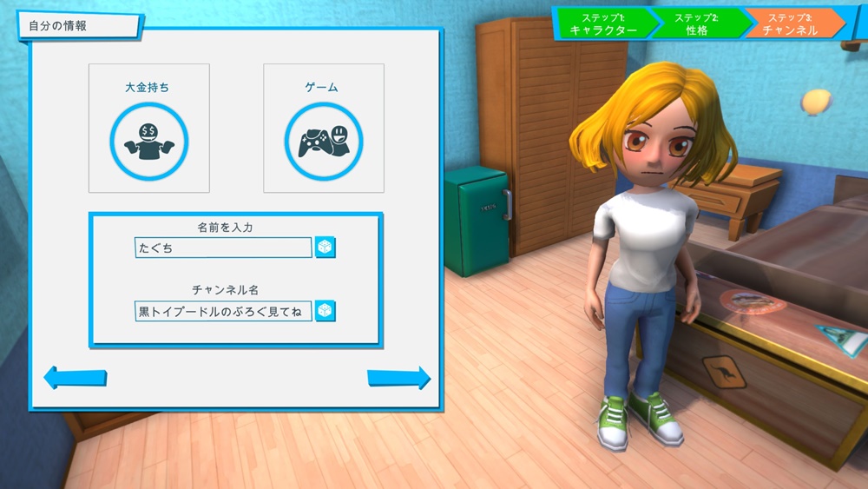Click the チャンネル名 label
The image size is (868, 489).
(x=226, y=289)
